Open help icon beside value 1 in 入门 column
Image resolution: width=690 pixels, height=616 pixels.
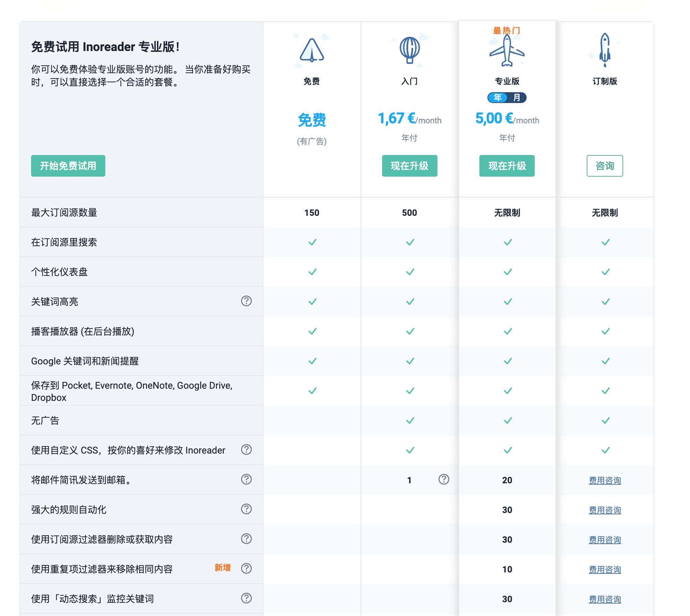coord(444,479)
